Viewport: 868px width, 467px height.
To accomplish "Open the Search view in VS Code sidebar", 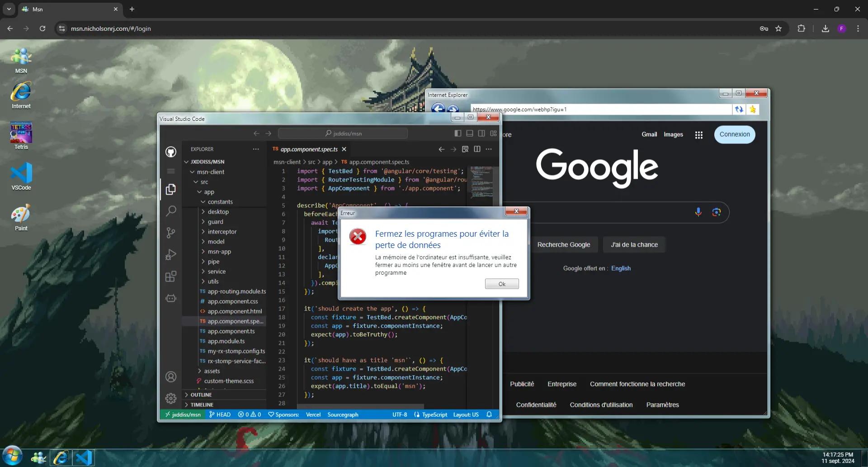I will point(170,211).
